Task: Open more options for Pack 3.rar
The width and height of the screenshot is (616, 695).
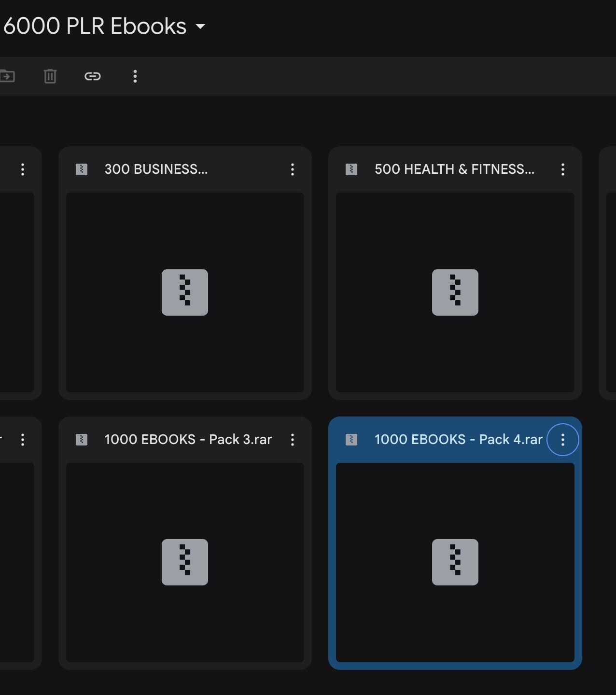Action: tap(293, 440)
